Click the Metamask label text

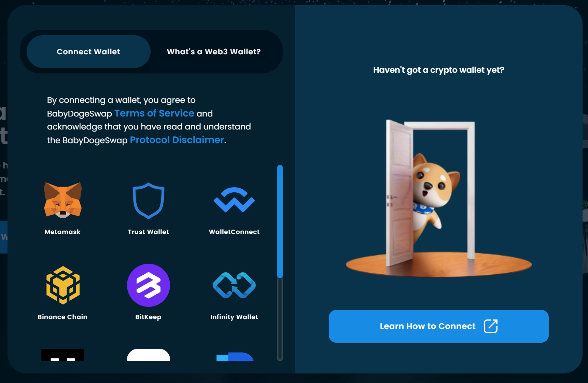(x=62, y=232)
